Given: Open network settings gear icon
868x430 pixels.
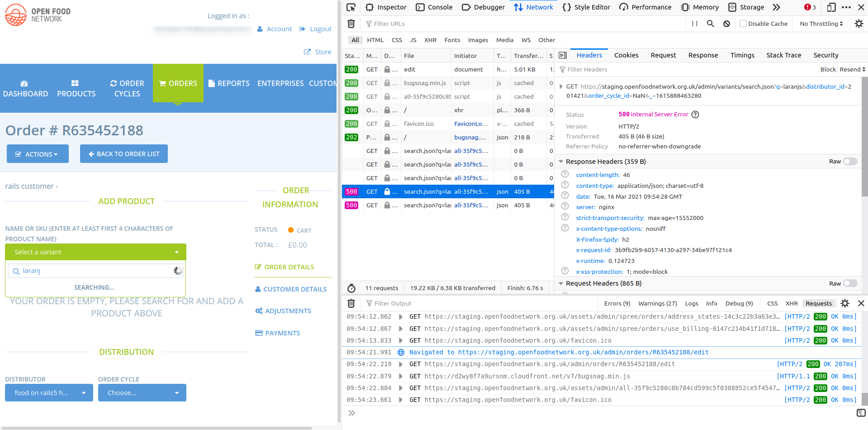Looking at the screenshot, I should pos(859,24).
